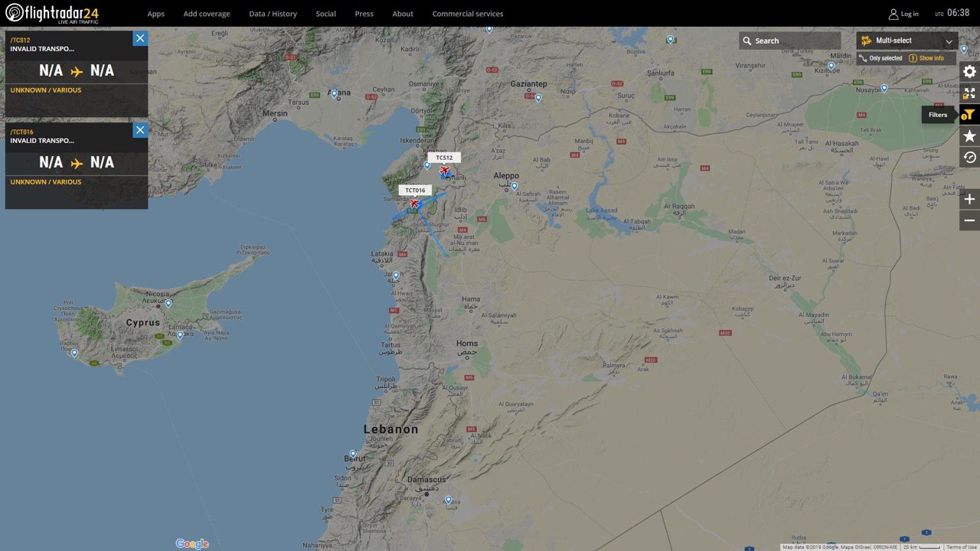Viewport: 980px width, 551px height.
Task: Open the Data / History menu
Action: [x=273, y=14]
